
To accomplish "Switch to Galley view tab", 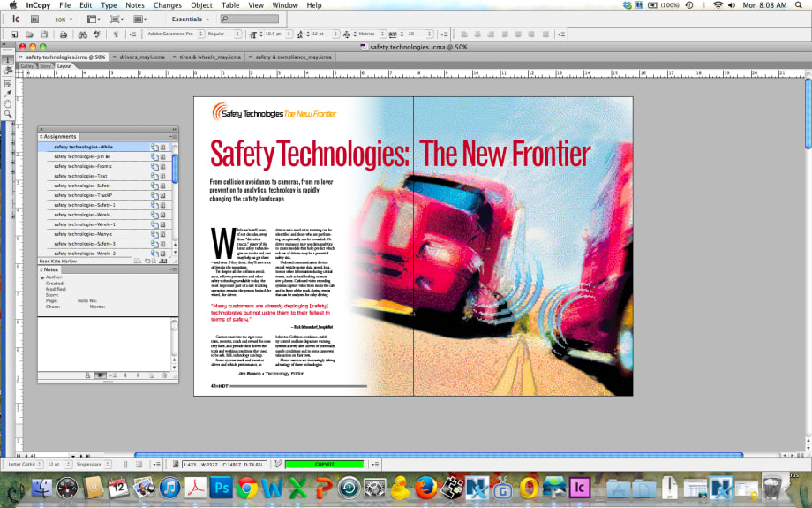I will pyautogui.click(x=27, y=66).
